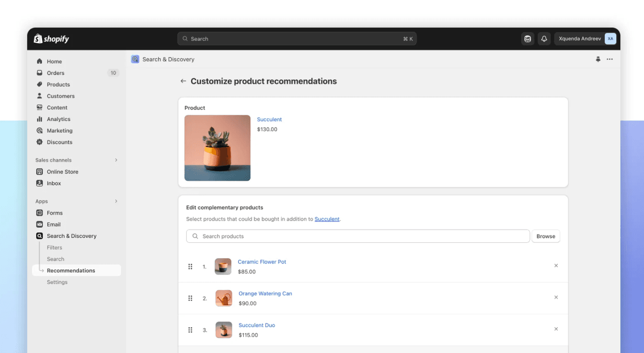Remove Orange Watering Can from the list

556,297
